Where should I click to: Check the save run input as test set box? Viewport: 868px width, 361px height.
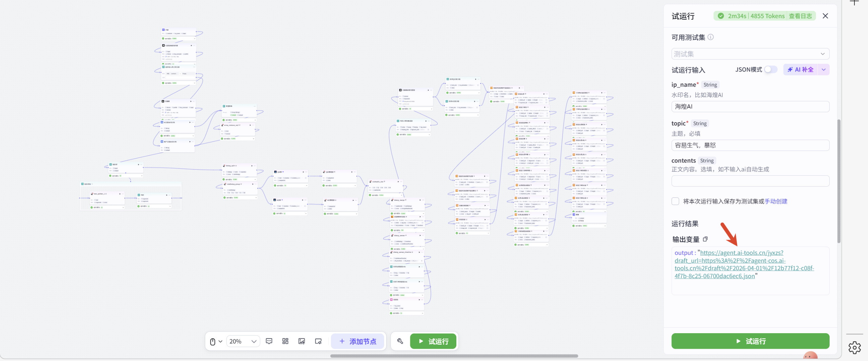675,201
